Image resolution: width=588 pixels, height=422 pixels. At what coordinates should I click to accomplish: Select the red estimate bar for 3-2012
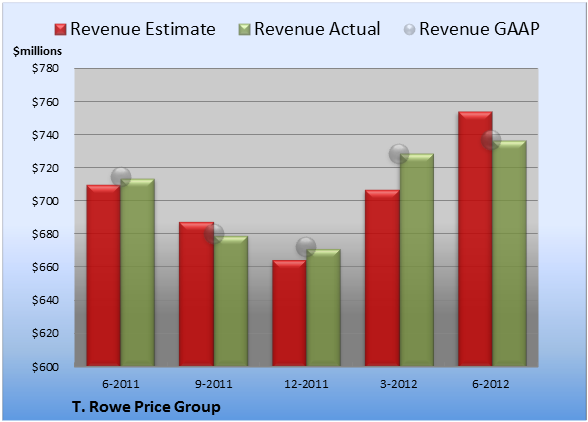tap(382, 278)
